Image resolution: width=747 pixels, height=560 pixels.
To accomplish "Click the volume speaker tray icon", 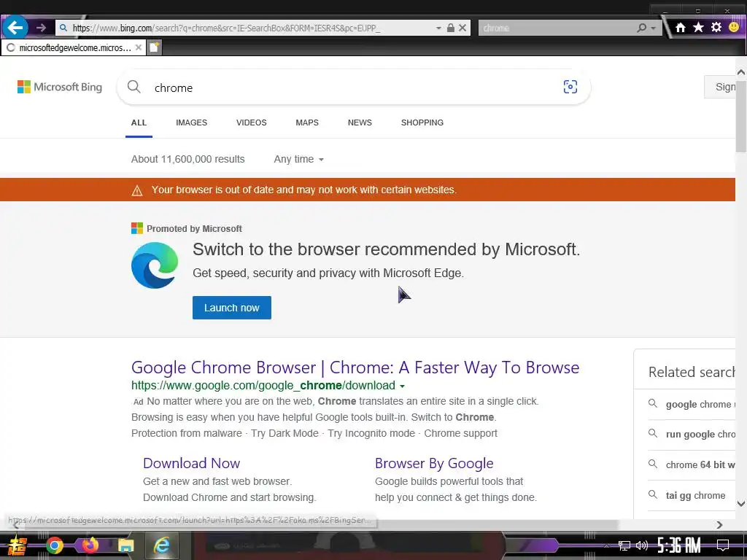I will pyautogui.click(x=642, y=545).
